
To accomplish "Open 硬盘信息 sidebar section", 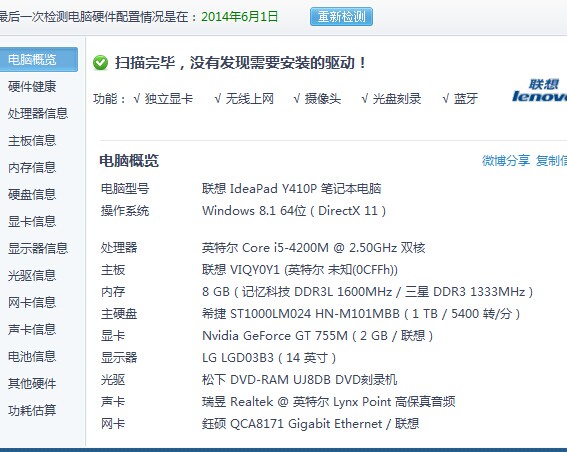I will tap(32, 194).
